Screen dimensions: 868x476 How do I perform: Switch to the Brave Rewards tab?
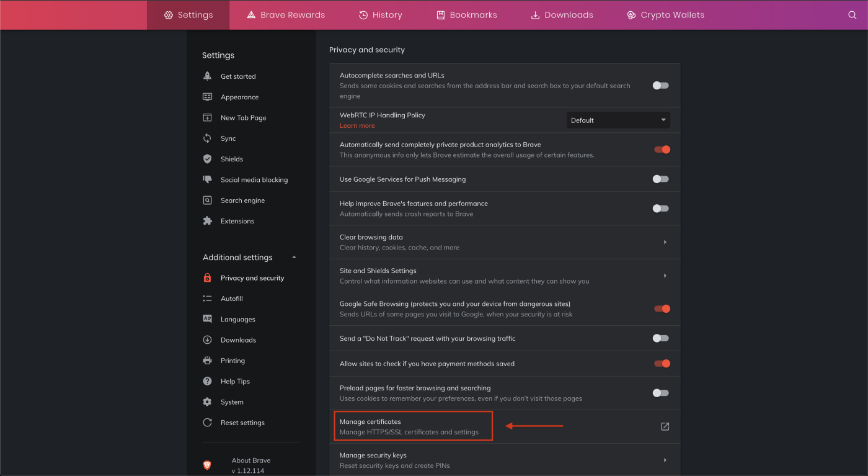(286, 15)
